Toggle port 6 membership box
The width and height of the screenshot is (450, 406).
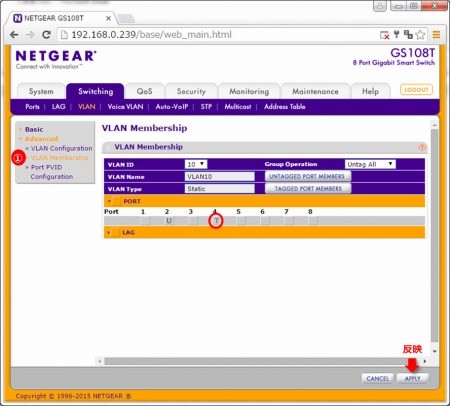click(x=265, y=221)
